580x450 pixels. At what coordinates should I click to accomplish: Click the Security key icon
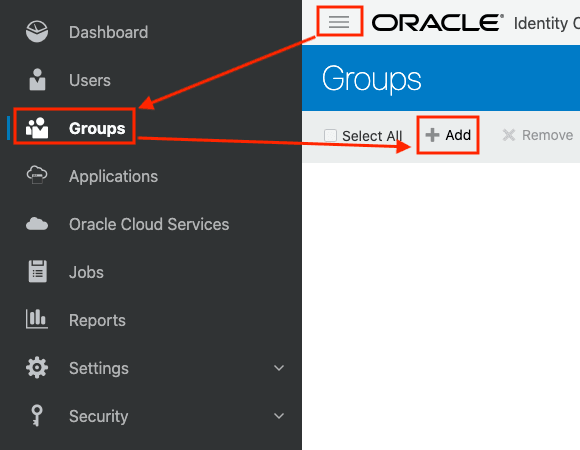(x=37, y=416)
